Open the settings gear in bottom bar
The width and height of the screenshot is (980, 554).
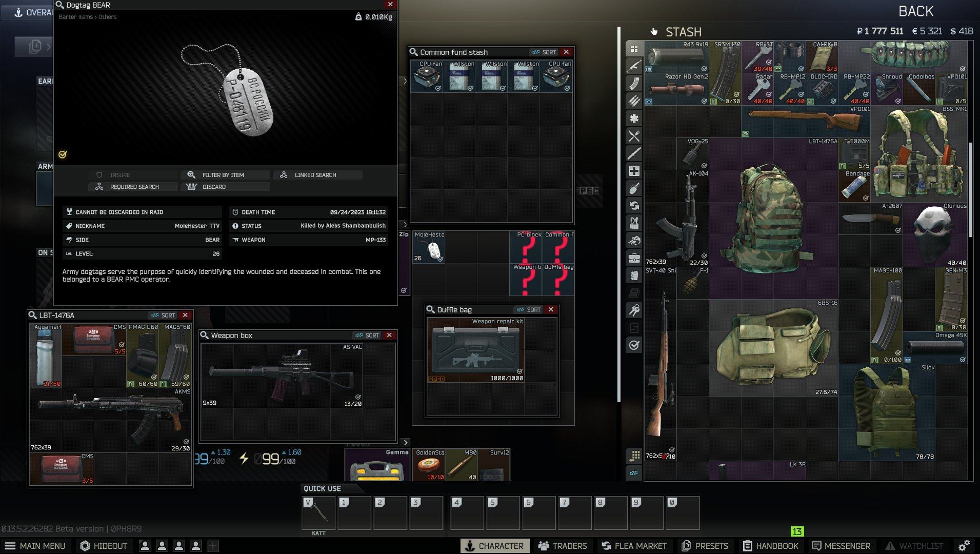pyautogui.click(x=964, y=545)
